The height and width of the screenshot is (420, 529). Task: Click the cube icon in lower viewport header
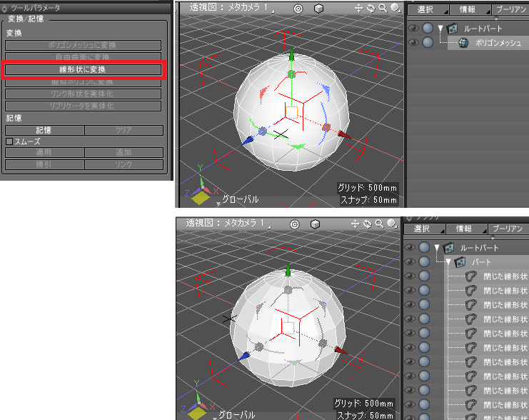pyautogui.click(x=315, y=224)
